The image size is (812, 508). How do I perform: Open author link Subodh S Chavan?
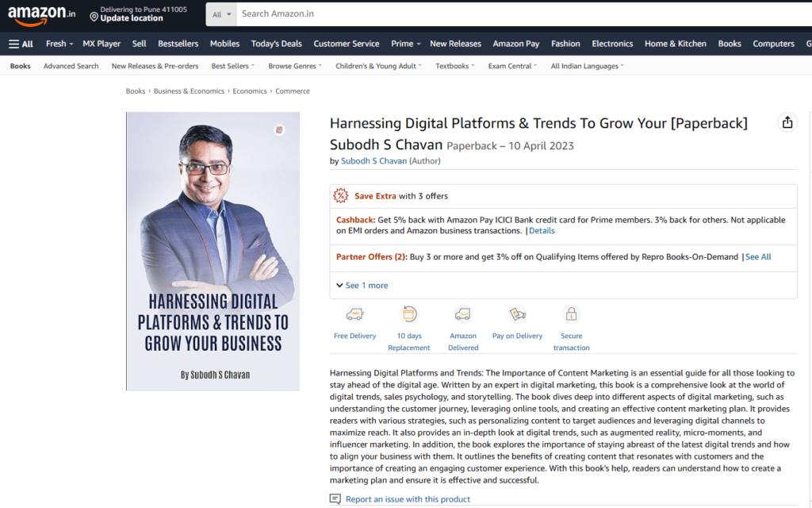pyautogui.click(x=373, y=161)
